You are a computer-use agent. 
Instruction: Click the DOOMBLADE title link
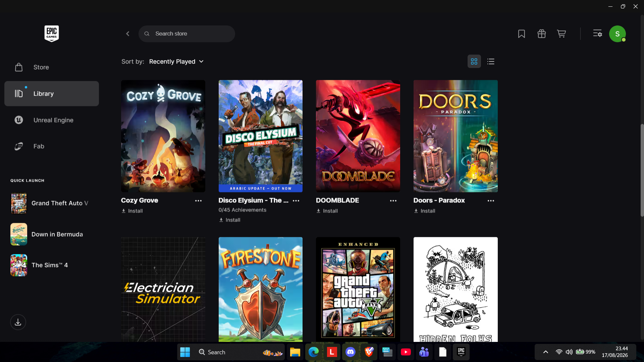(337, 200)
